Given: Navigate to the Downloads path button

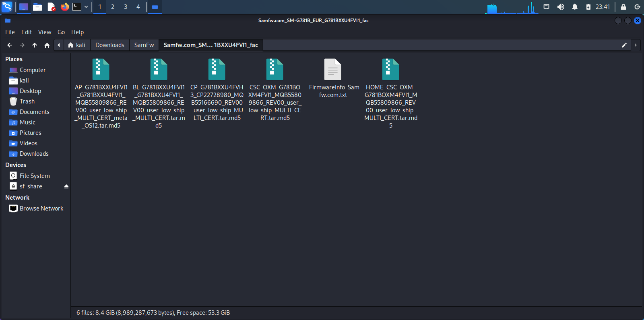Looking at the screenshot, I should [x=110, y=45].
